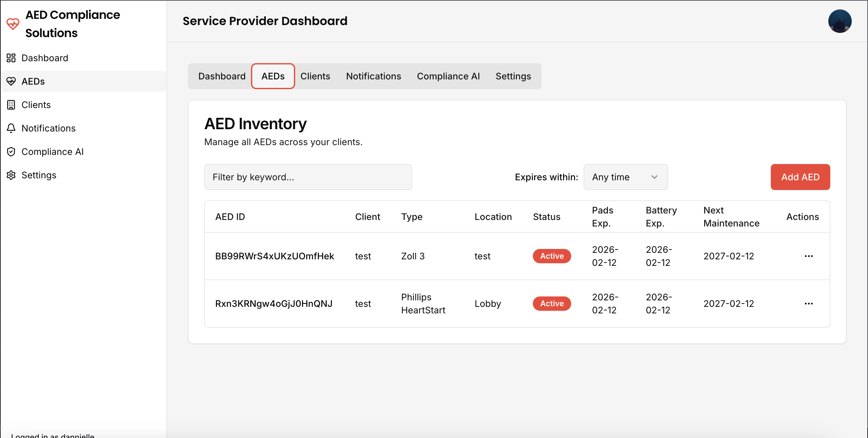Click the Battery Exp. column header

(661, 217)
